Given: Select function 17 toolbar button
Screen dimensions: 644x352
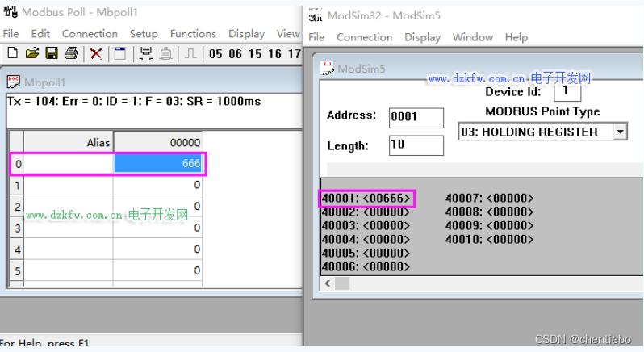Looking at the screenshot, I should (x=294, y=54).
